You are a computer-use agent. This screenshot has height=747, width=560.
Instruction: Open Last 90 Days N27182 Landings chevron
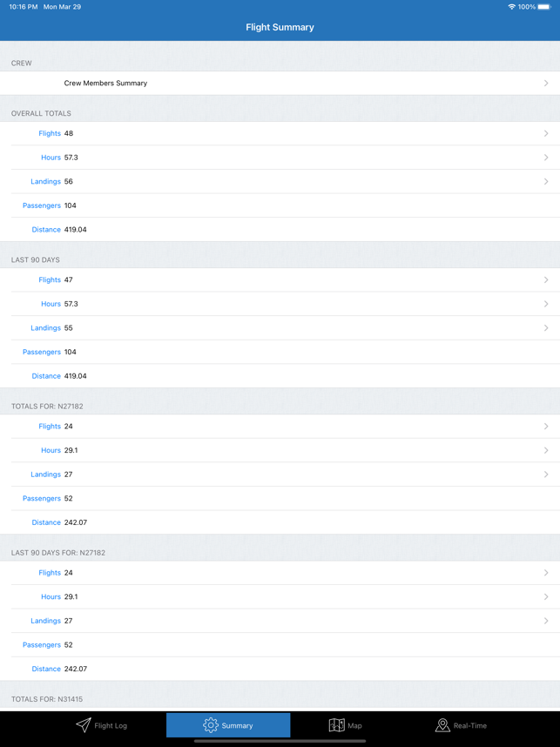(x=546, y=621)
